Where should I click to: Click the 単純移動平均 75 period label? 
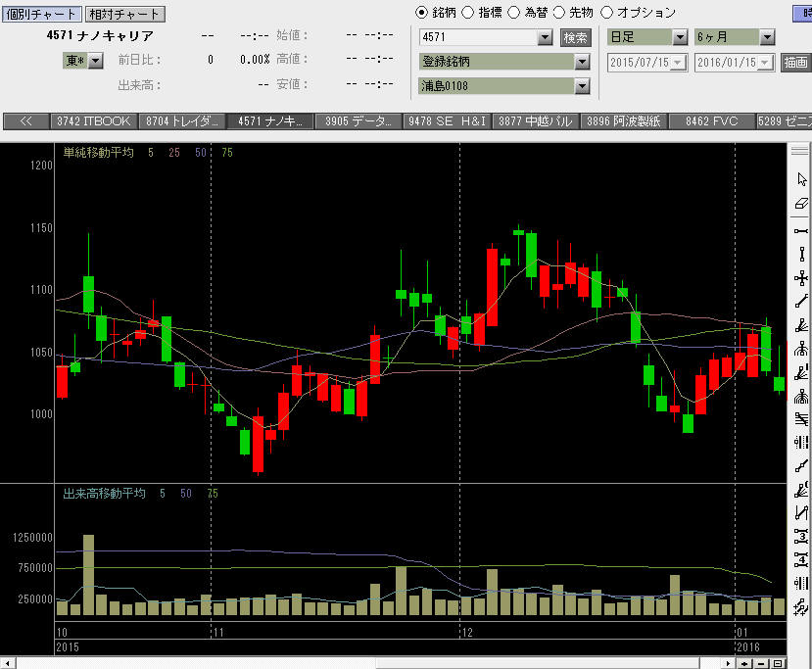pos(227,152)
